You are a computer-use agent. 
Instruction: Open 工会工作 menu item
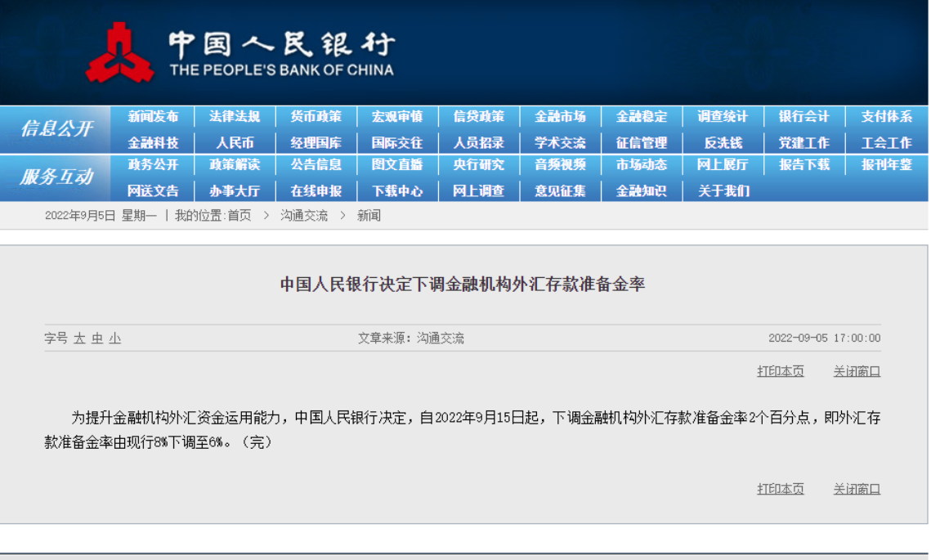click(x=887, y=142)
